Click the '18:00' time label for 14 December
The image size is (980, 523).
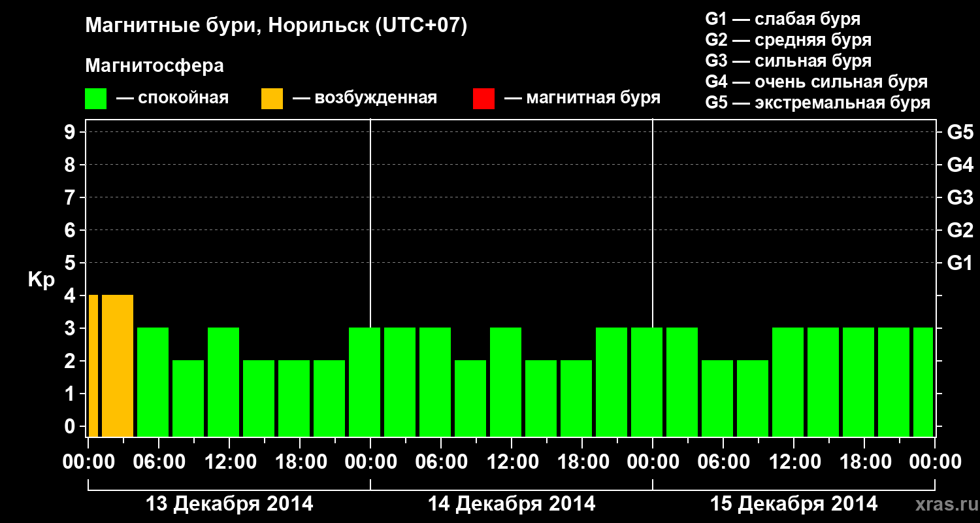pos(582,462)
